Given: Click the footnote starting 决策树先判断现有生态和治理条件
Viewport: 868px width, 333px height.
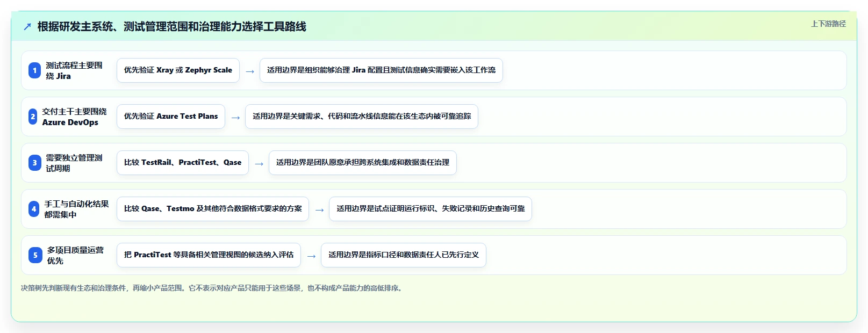Looking at the screenshot, I should (x=213, y=288).
